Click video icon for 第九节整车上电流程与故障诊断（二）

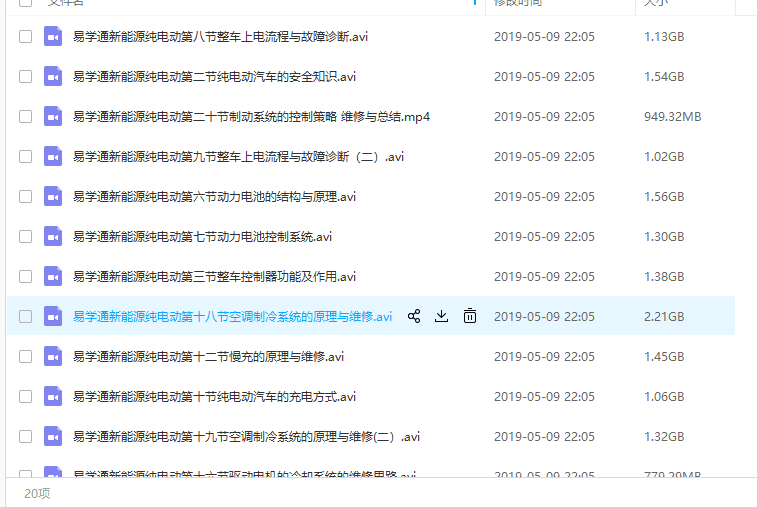pos(53,157)
